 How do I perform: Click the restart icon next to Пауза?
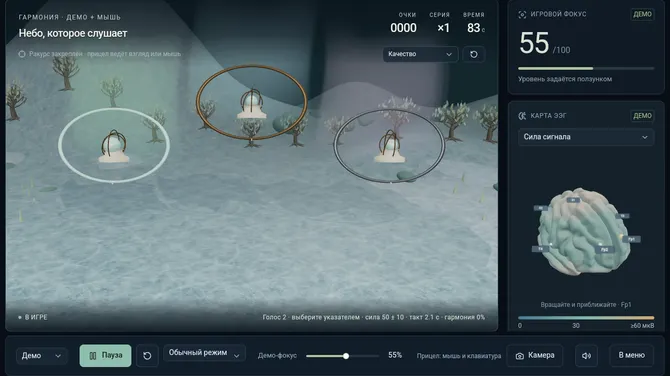(x=147, y=355)
